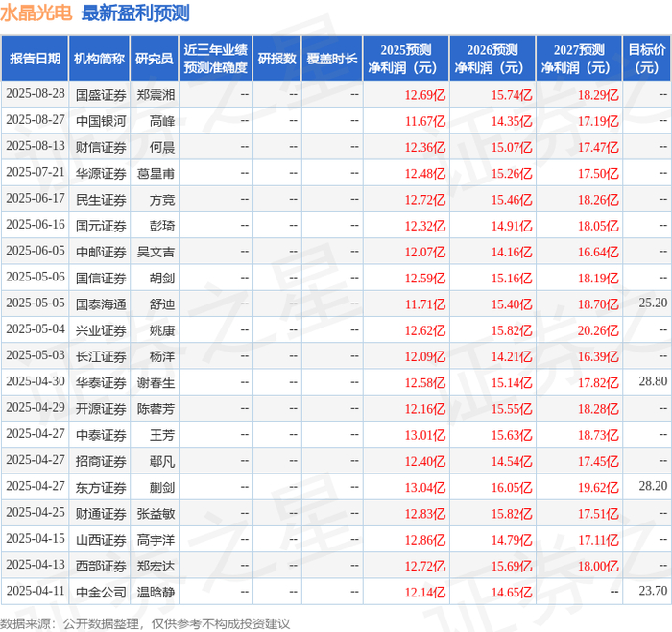Screen dimensions: 672x632
Task: Select institution 中金公司
Action: point(101,592)
